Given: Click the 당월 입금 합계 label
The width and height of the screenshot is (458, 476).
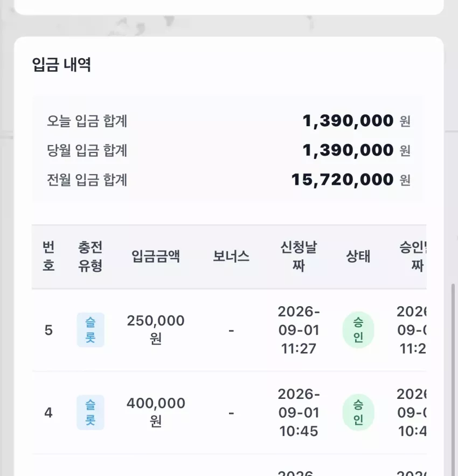Looking at the screenshot, I should click(87, 150).
